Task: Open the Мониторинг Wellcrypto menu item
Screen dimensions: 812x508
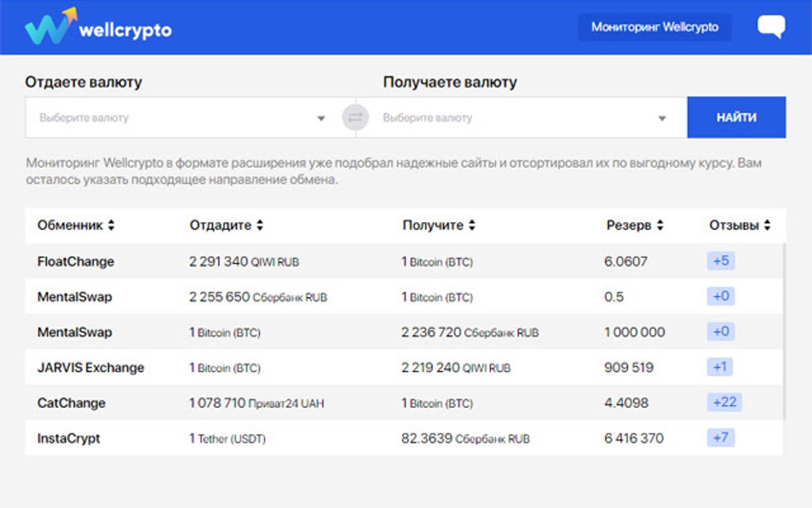Action: pos(654,26)
